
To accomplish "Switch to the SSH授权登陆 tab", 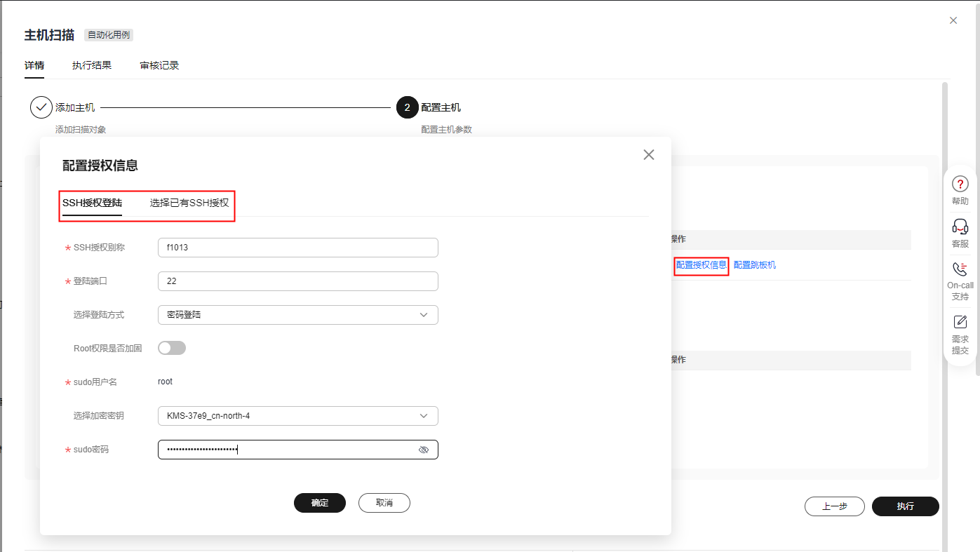I will tap(92, 203).
